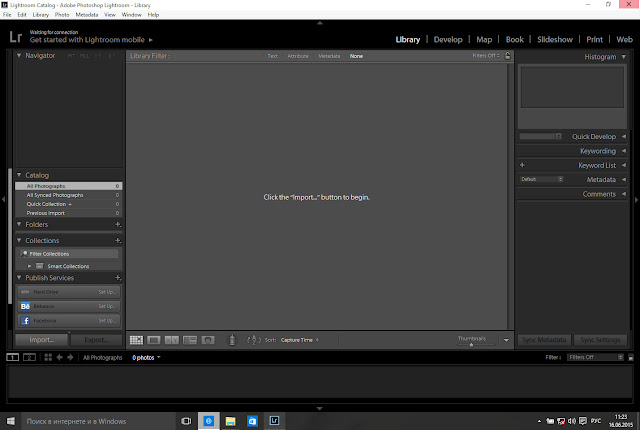Hide filmstrip with bottom edge arrow

(x=320, y=408)
